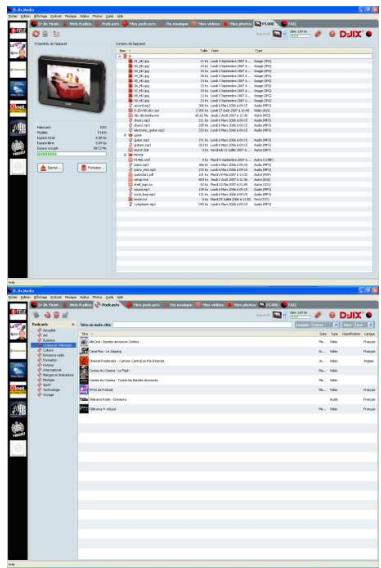
Task: Click the music notes thumbnail in the Podcasts window sidebar
Action: [x=18, y=409]
